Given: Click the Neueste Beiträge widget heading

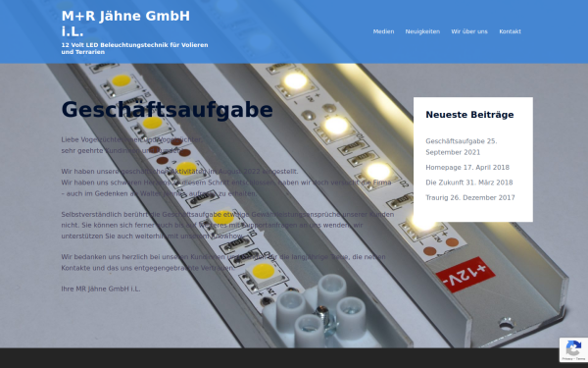Looking at the screenshot, I should 469,115.
